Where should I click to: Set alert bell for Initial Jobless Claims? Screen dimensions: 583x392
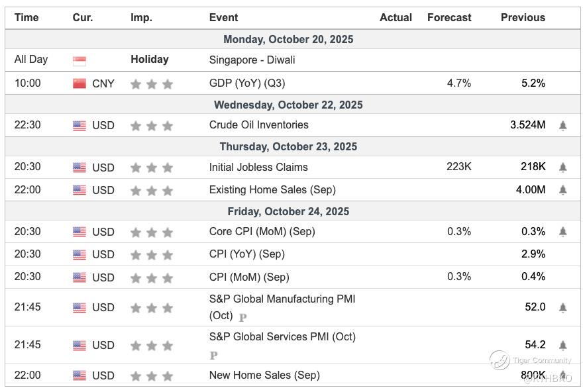coord(562,168)
